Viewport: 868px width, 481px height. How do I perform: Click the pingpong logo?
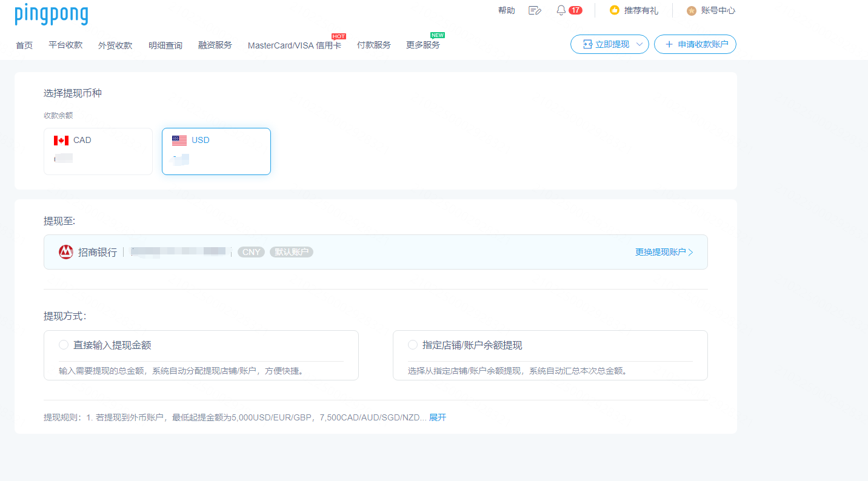pos(52,14)
